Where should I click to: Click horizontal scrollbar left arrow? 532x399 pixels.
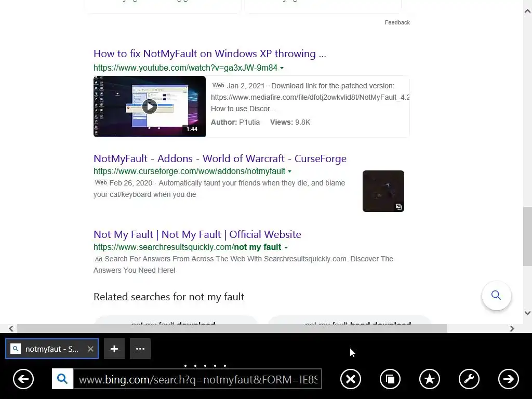11,328
